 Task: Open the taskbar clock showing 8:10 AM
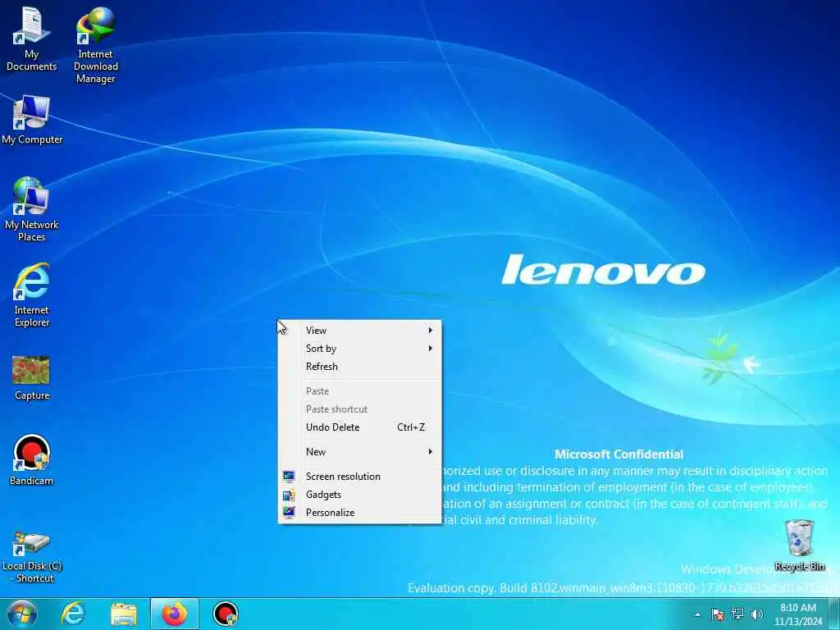click(797, 614)
